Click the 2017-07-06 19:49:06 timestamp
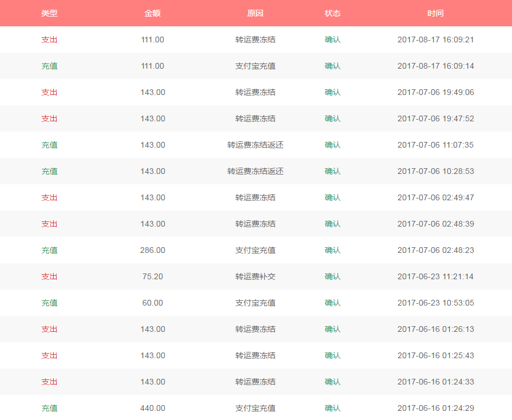512x420 pixels. point(435,93)
